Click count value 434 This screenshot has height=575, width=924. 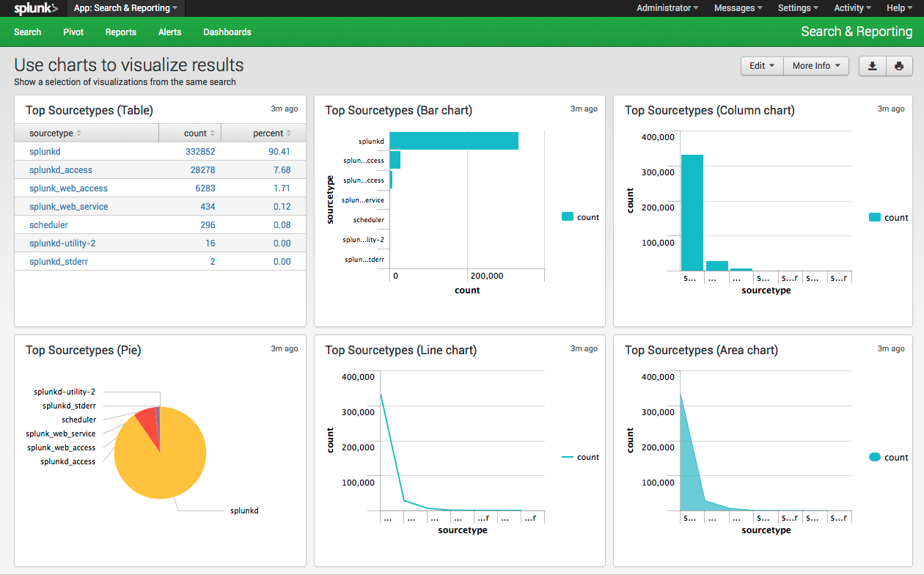(x=208, y=207)
